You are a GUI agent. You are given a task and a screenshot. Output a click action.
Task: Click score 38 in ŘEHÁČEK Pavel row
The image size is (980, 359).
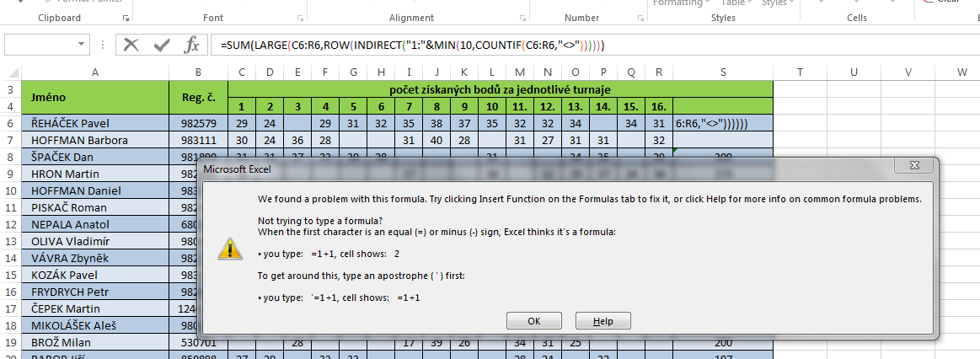(x=436, y=122)
